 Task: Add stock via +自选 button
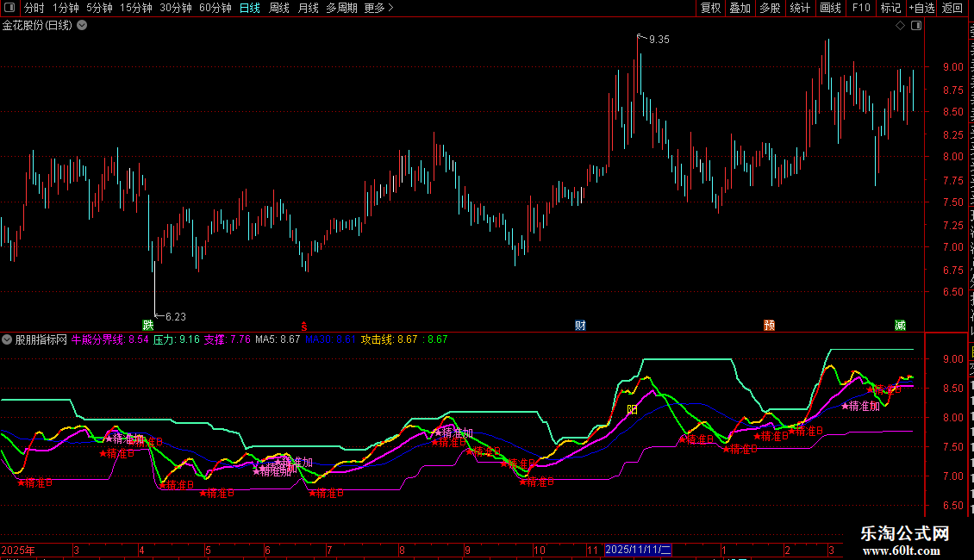[x=921, y=8]
